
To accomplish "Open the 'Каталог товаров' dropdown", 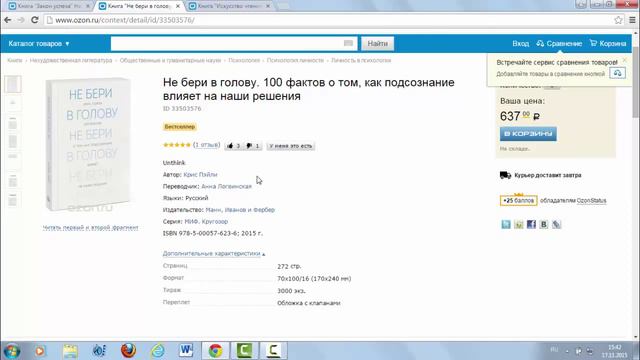I will [39, 44].
